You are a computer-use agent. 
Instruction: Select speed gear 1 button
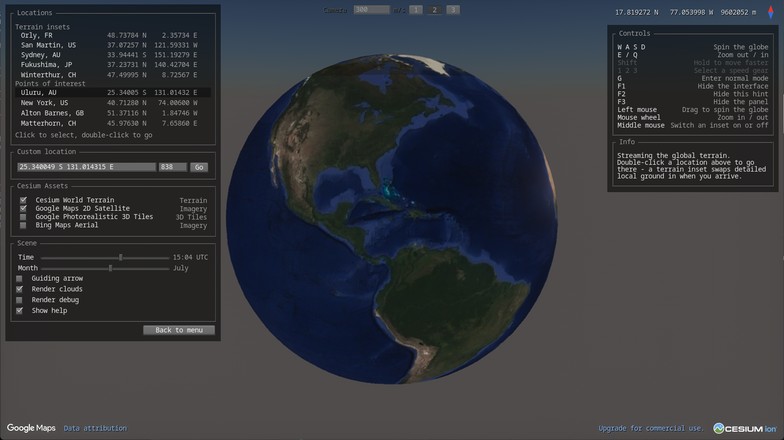(416, 10)
